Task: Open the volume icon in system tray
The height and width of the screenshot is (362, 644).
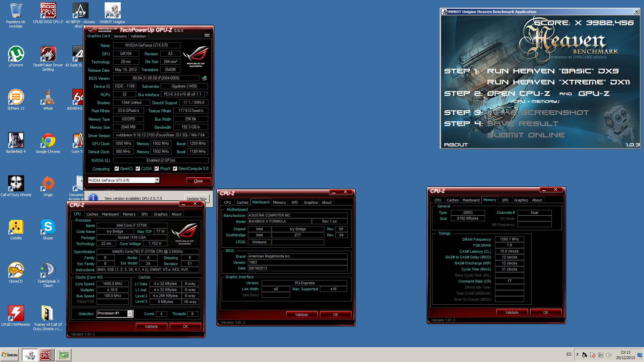Action: 609,355
